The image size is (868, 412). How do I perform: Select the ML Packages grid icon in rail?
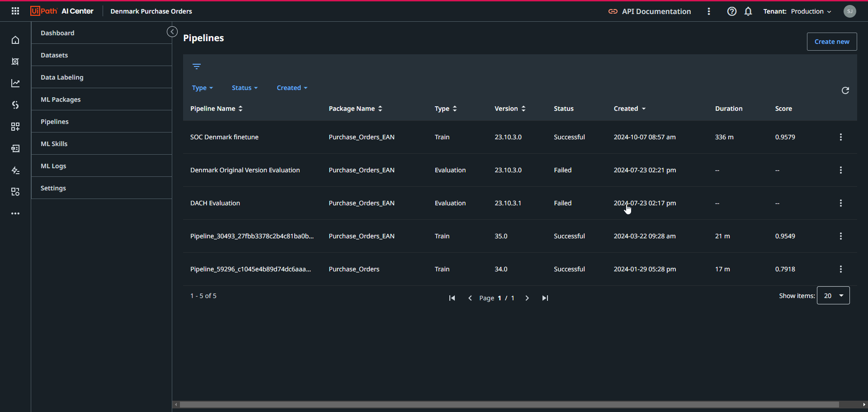[x=15, y=127]
